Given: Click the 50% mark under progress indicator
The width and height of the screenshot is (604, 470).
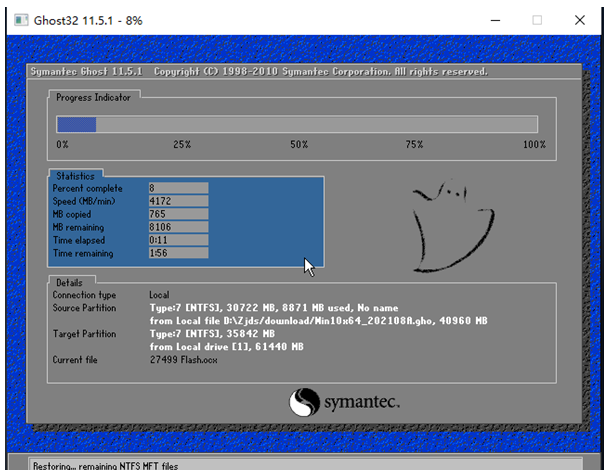Looking at the screenshot, I should 299,145.
